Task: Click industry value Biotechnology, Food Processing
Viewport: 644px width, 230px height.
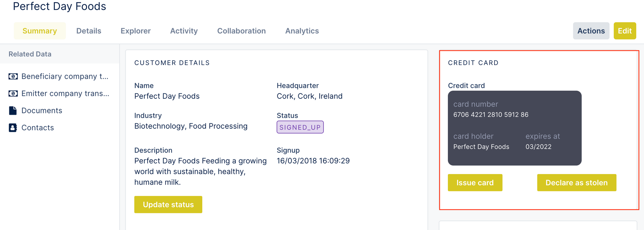Action: point(191,126)
